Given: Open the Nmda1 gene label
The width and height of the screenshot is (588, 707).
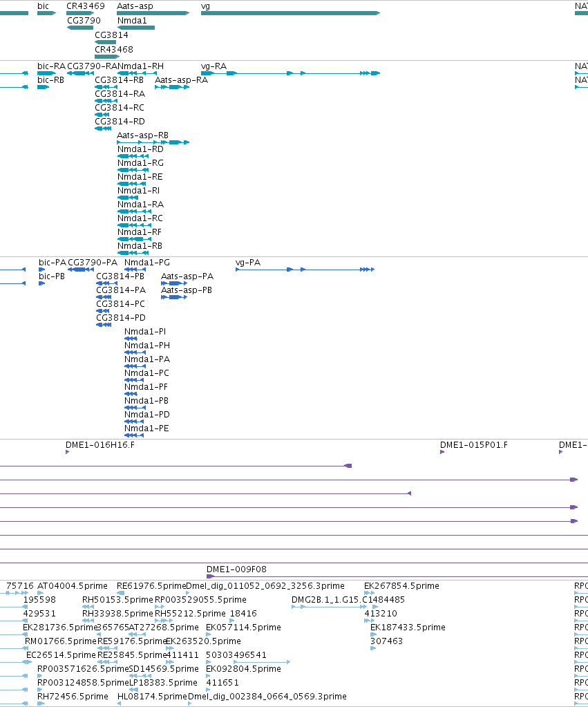Looking at the screenshot, I should pos(132,21).
